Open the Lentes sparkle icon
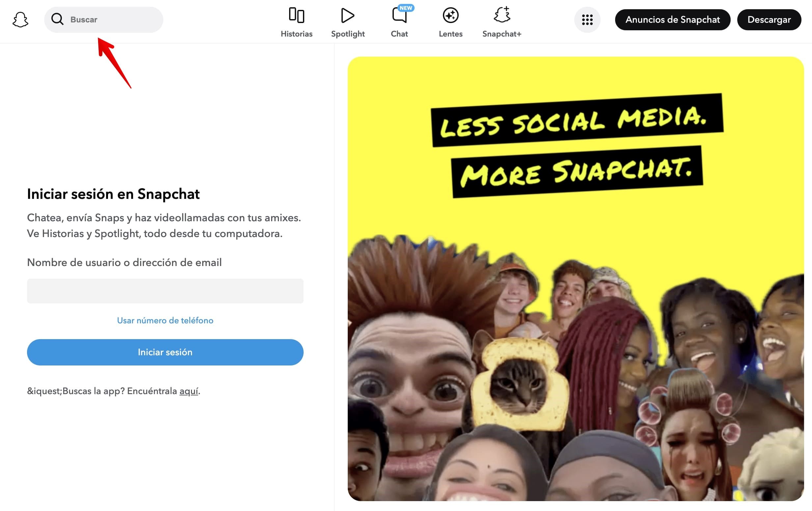This screenshot has height=511, width=812. point(450,15)
